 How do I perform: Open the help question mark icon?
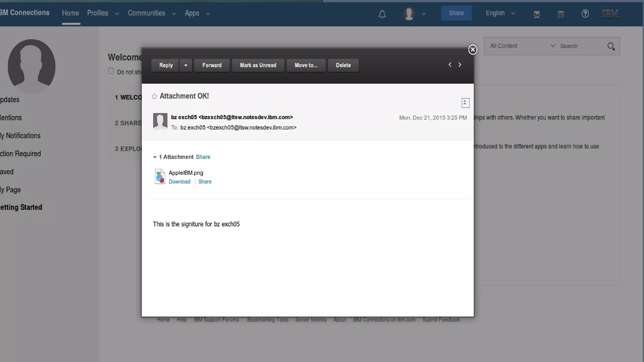pyautogui.click(x=585, y=14)
